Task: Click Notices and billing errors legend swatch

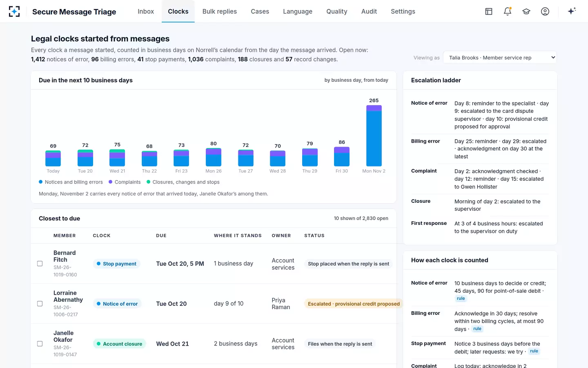Action: pyautogui.click(x=40, y=182)
